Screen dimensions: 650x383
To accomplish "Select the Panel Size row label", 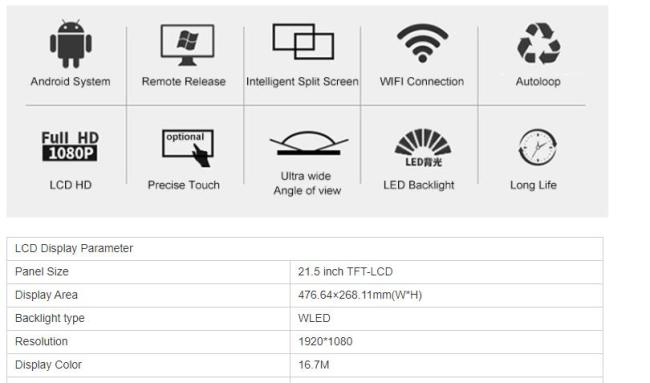I will pos(42,271).
